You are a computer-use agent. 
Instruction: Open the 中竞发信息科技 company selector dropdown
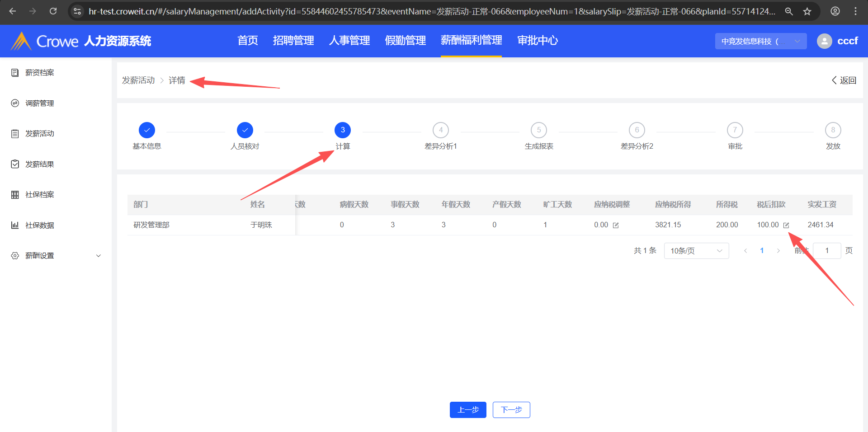(x=760, y=41)
